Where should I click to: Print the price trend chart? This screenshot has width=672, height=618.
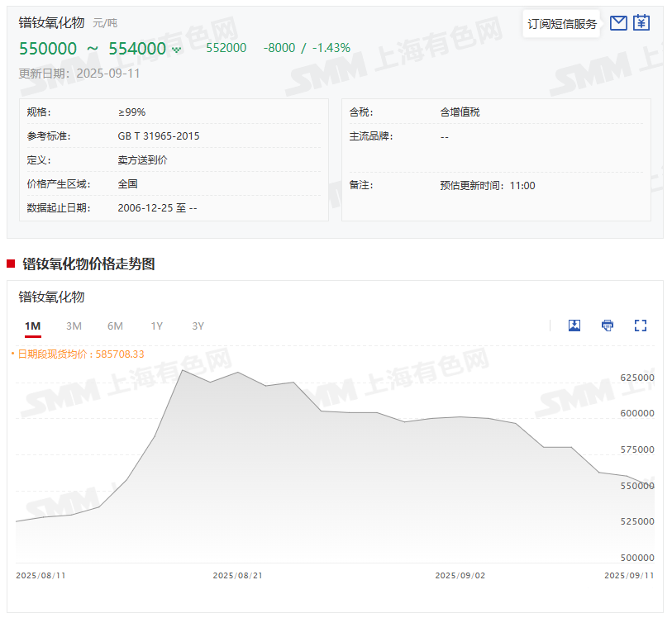tap(608, 326)
